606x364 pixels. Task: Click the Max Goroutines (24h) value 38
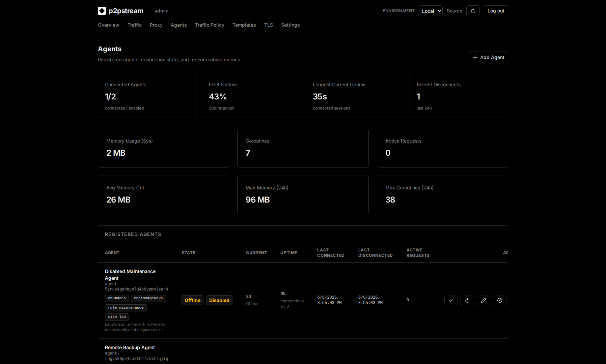390,200
